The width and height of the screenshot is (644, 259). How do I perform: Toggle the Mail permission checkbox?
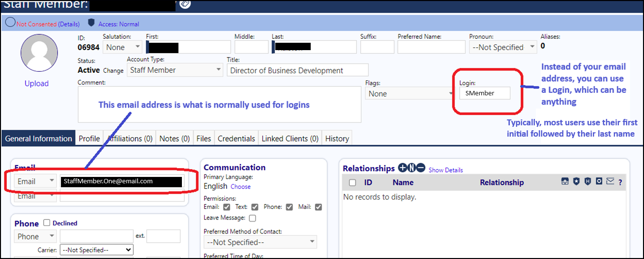[x=318, y=207]
